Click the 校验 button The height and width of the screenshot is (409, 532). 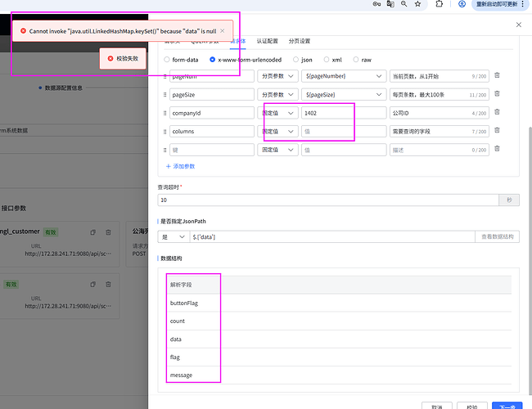[472, 407]
